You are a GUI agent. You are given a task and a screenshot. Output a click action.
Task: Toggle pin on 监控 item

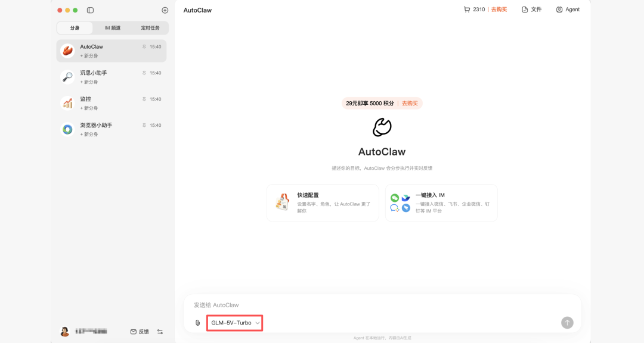[144, 99]
